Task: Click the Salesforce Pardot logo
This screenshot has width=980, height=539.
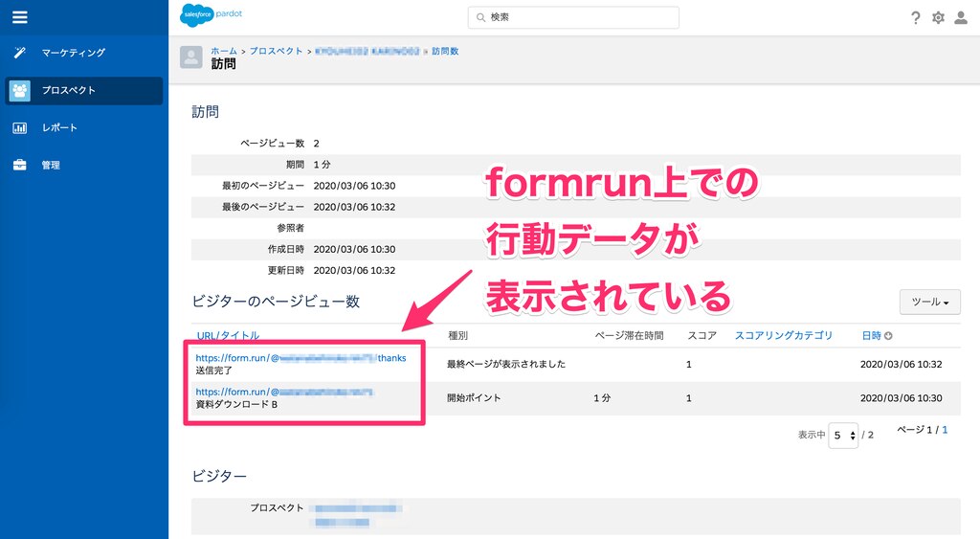Action: click(211, 15)
